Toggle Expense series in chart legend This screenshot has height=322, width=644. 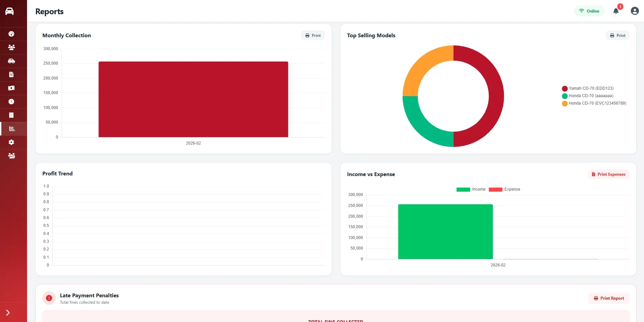[504, 189]
